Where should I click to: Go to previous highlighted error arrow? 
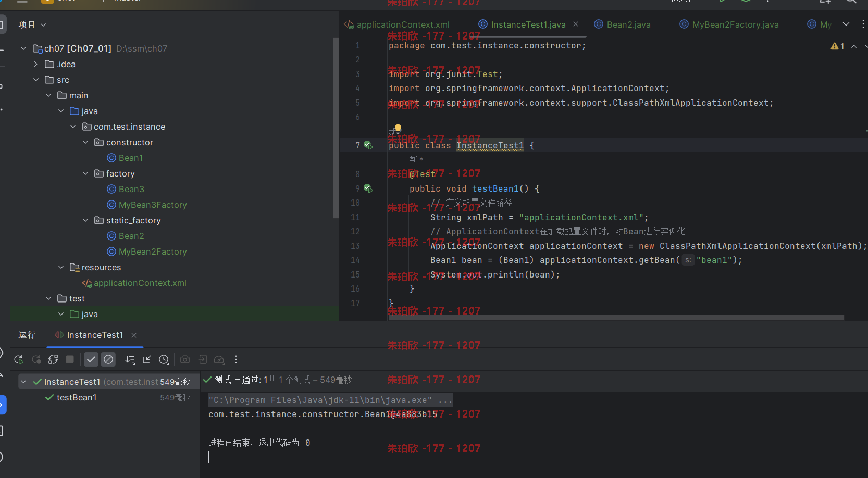[854, 46]
